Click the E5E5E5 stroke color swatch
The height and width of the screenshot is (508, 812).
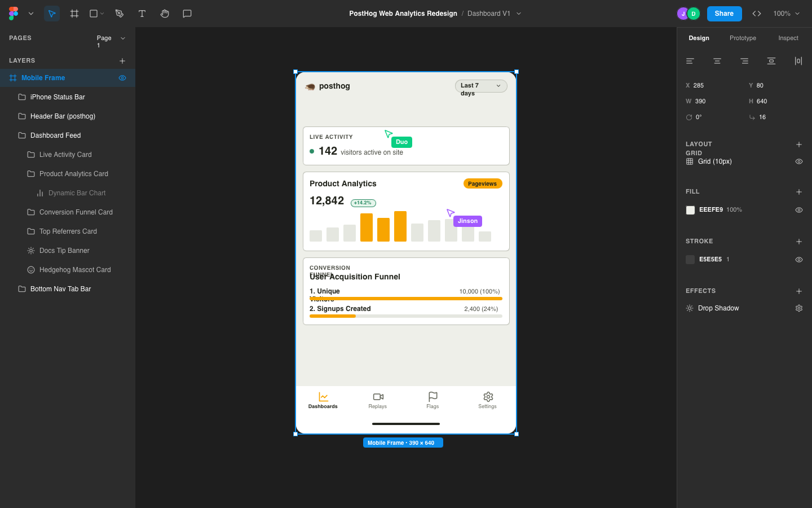tap(690, 260)
